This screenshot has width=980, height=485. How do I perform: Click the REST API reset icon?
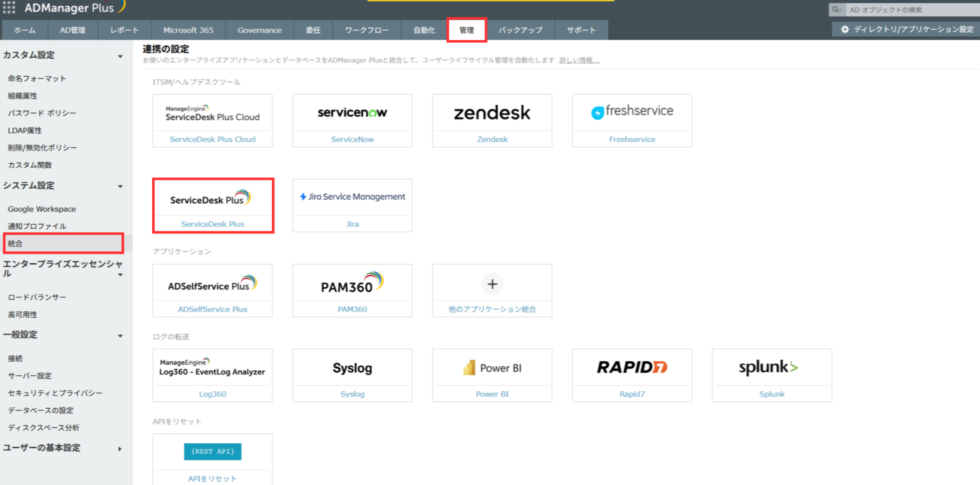coord(212,451)
